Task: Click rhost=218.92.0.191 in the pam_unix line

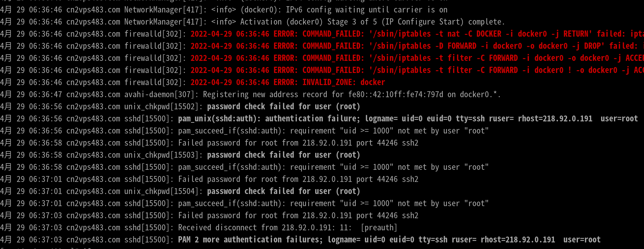Action: point(555,119)
